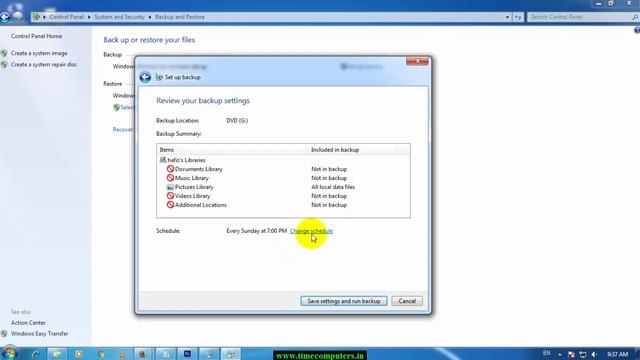Click the volume speaker icon in system tray
This screenshot has height=360, width=640.
pyautogui.click(x=594, y=354)
